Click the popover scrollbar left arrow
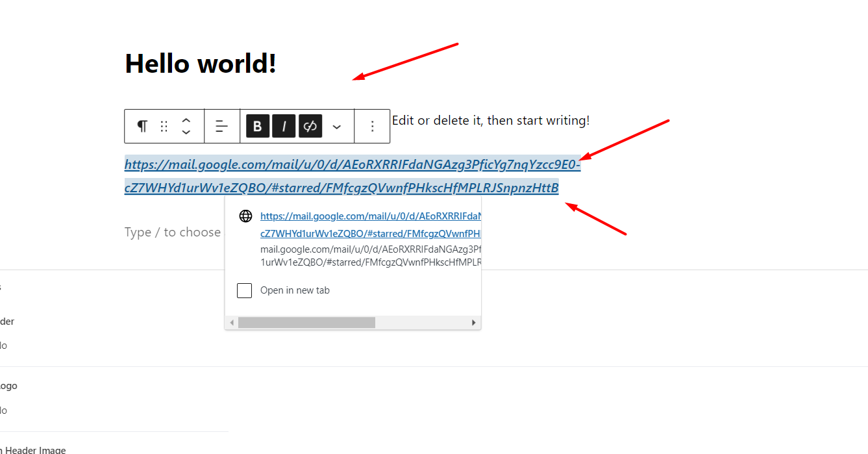Screen dimensions: 868x454 click(x=232, y=323)
